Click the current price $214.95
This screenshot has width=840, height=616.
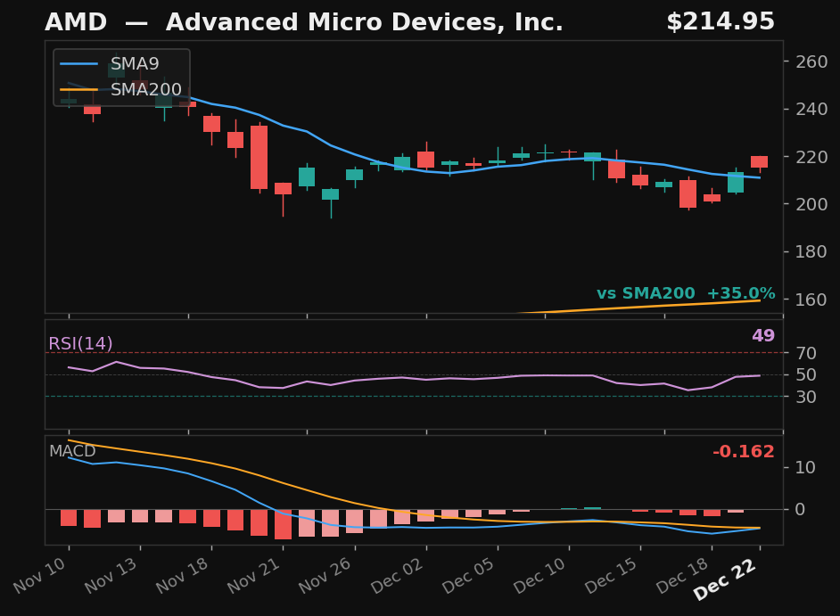pos(721,22)
